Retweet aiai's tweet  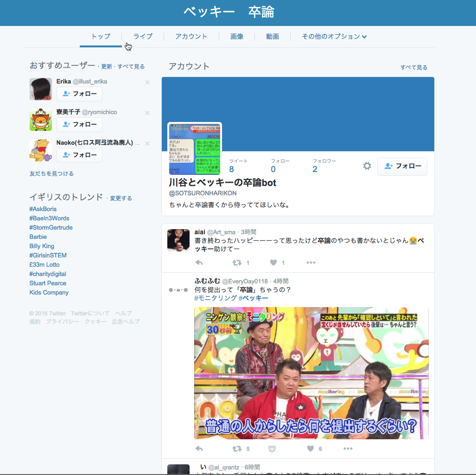point(237,263)
